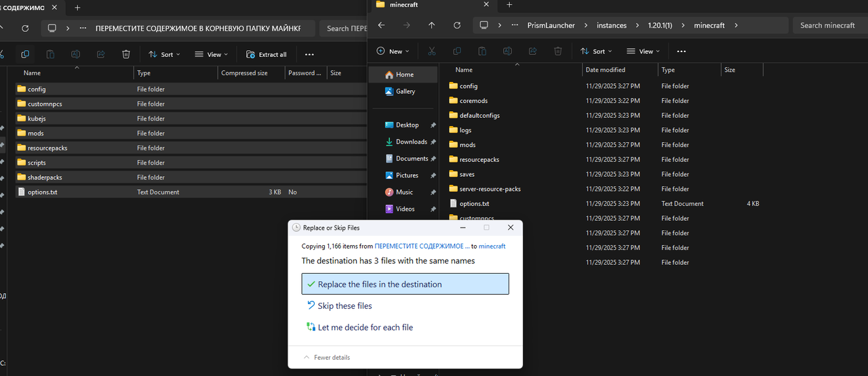The image size is (868, 376).
Task: Click the Copy icon in the minecraft window toolbar
Action: coord(456,51)
